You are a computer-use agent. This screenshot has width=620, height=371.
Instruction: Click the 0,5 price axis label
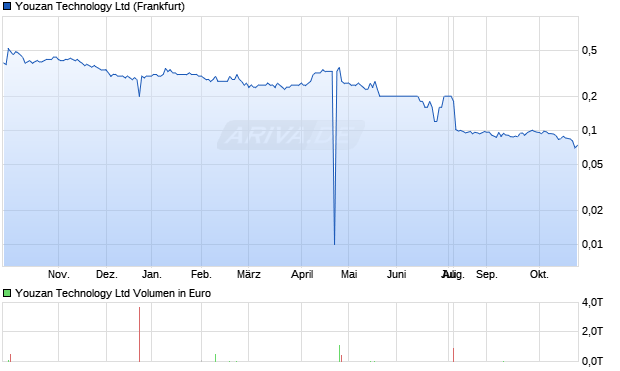589,51
